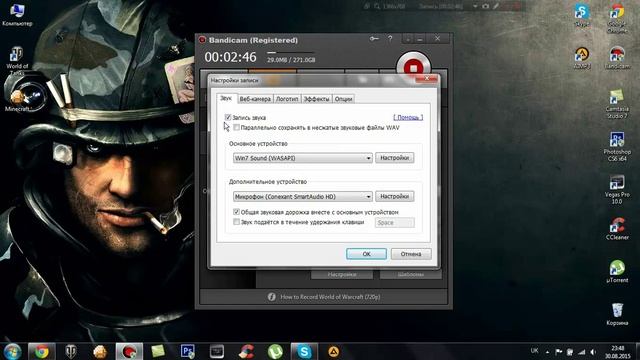640x360 pixels.
Task: Open the Windows Start orb
Action: (x=12, y=351)
